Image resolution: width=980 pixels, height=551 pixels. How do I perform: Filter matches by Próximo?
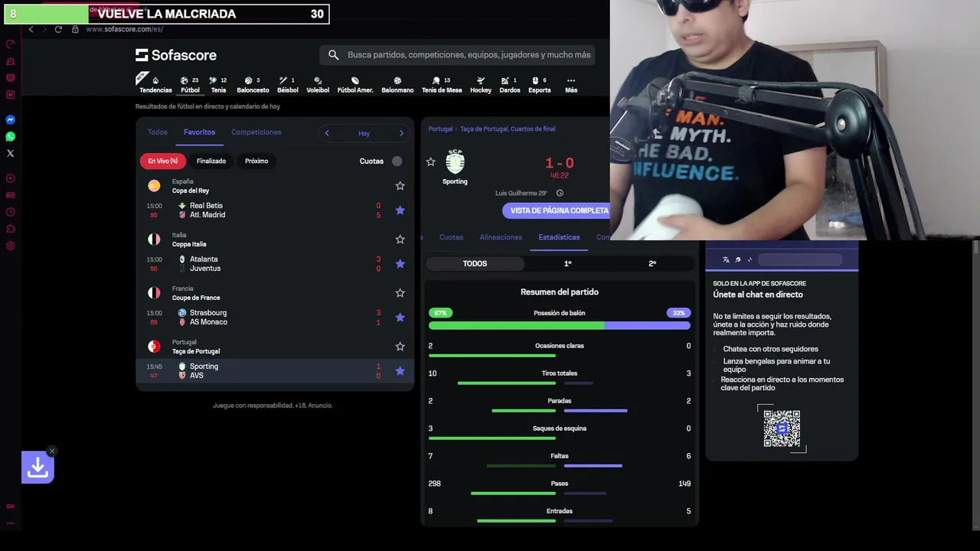256,161
